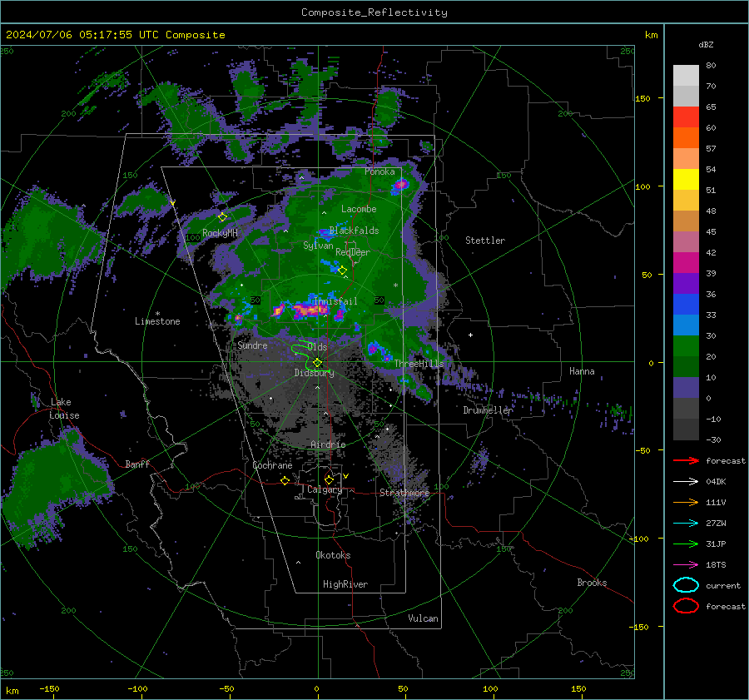This screenshot has height=700, width=749.
Task: Click the Olds label
Action: [x=317, y=347]
